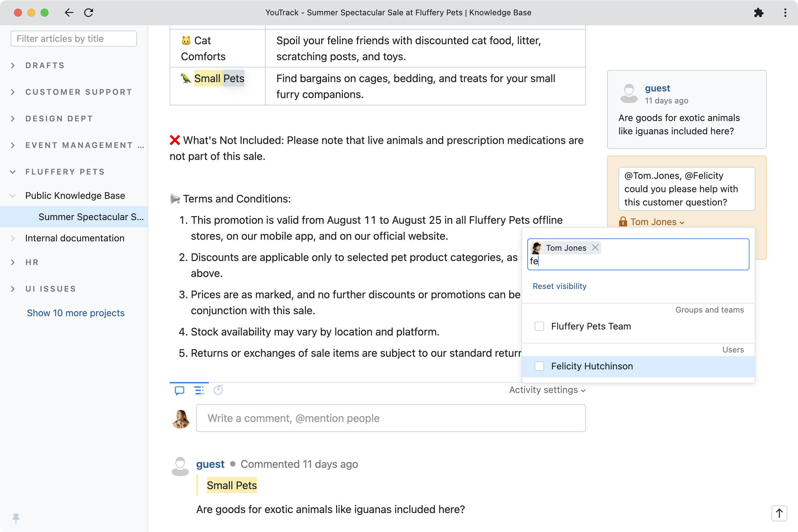Switch to the comments activity tab icon
The height and width of the screenshot is (532, 798).
click(x=180, y=390)
